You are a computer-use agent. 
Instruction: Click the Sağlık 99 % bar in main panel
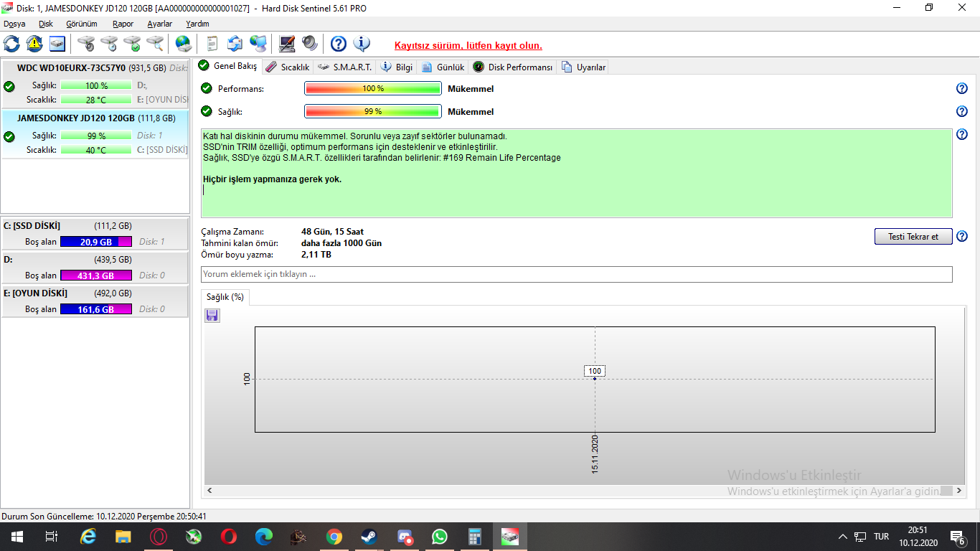[x=372, y=111]
